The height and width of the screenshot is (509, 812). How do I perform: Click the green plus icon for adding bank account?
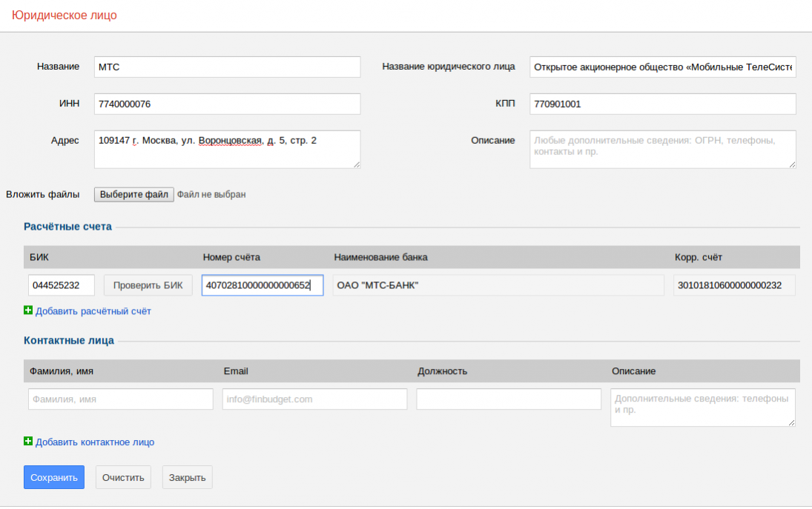[x=28, y=311]
